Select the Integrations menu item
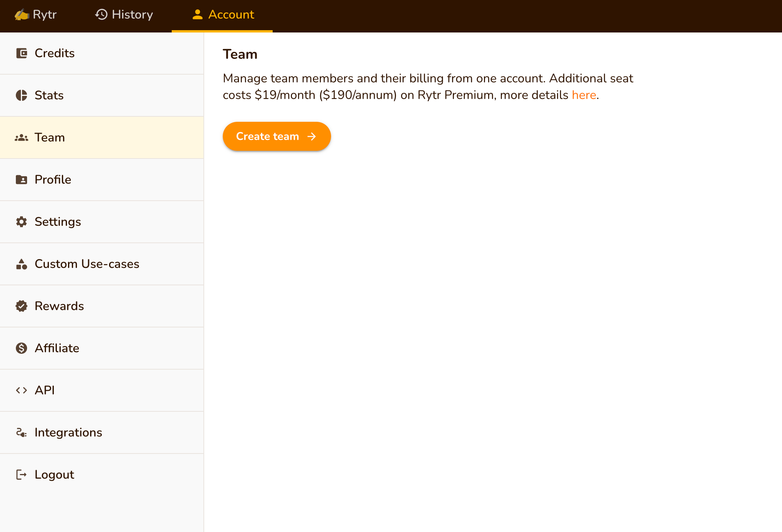 point(68,432)
